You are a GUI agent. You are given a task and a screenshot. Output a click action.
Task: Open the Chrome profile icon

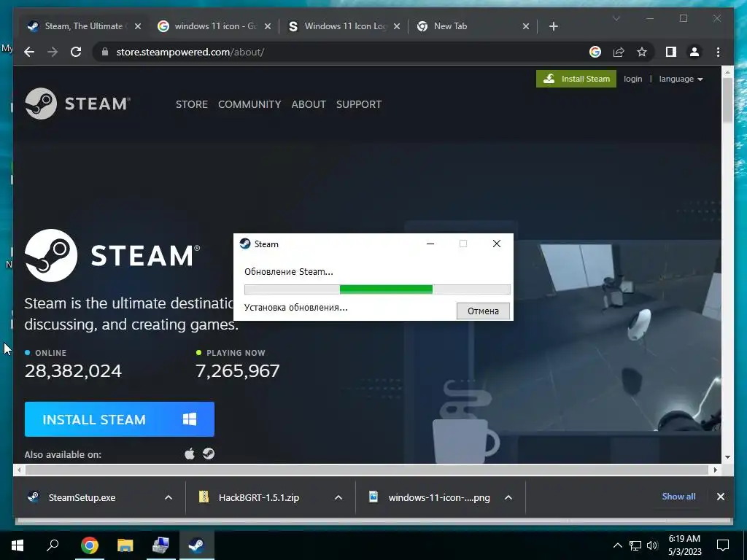point(694,52)
